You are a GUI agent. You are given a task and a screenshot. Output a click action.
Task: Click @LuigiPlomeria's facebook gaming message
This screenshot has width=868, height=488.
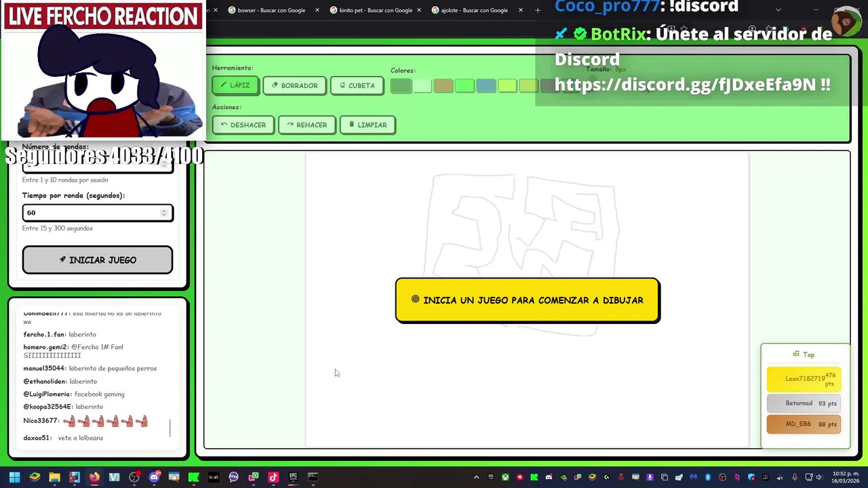(74, 394)
